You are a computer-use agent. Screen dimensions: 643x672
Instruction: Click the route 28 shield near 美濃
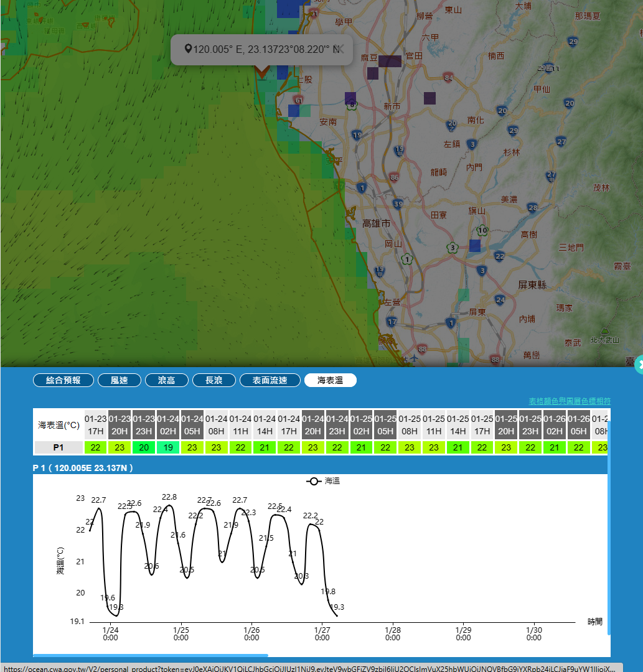[532, 207]
